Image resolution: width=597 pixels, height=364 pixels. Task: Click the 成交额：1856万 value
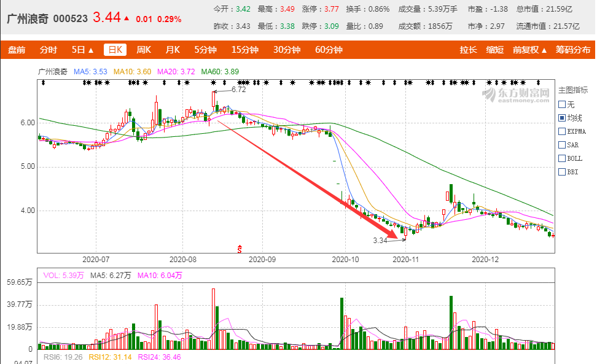click(425, 26)
